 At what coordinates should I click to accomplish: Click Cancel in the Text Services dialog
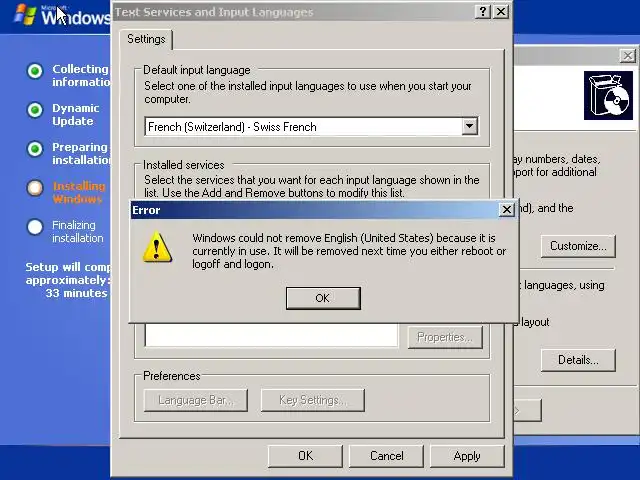pyautogui.click(x=386, y=456)
